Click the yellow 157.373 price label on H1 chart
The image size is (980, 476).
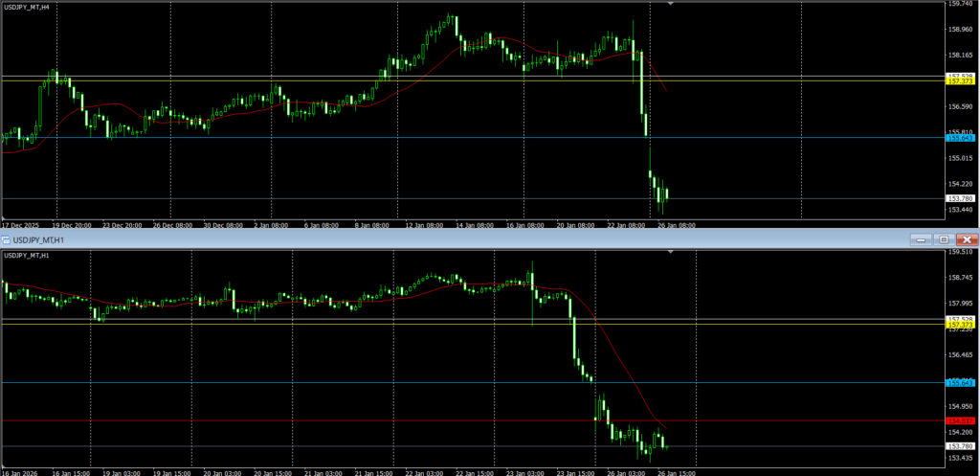(959, 325)
